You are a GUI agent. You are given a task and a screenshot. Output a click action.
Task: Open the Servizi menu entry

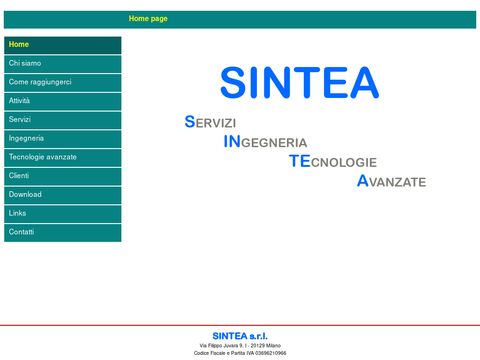(63, 120)
